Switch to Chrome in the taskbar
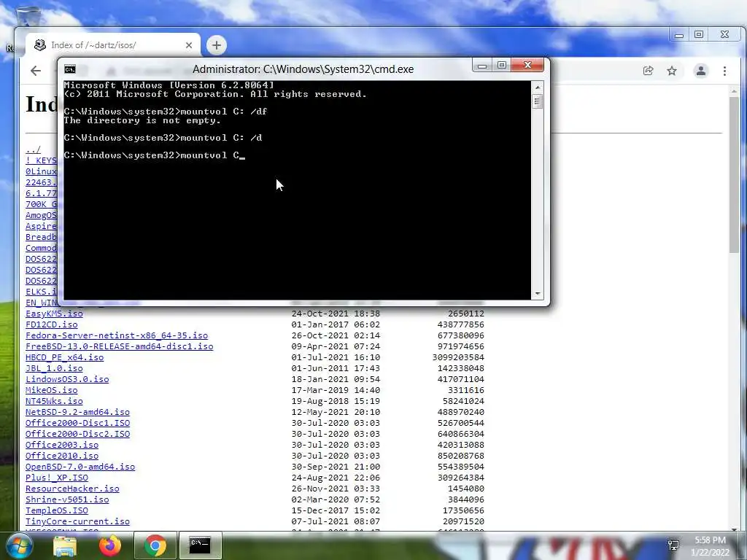 (x=155, y=545)
